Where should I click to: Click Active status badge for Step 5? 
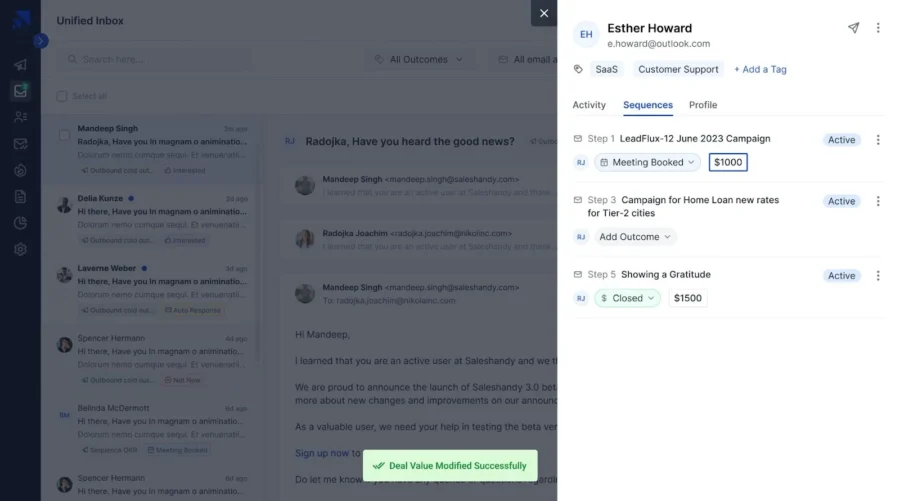841,276
